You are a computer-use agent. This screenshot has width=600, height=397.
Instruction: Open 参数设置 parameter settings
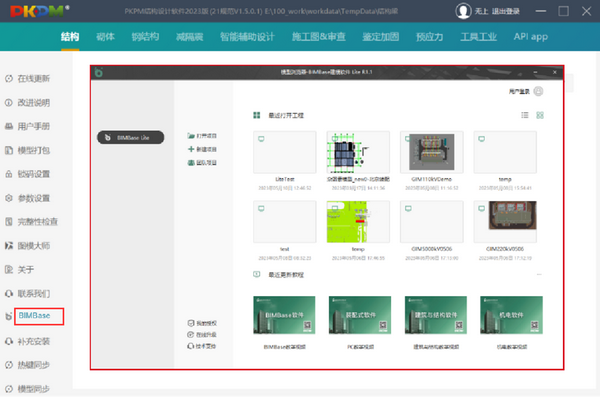point(28,198)
